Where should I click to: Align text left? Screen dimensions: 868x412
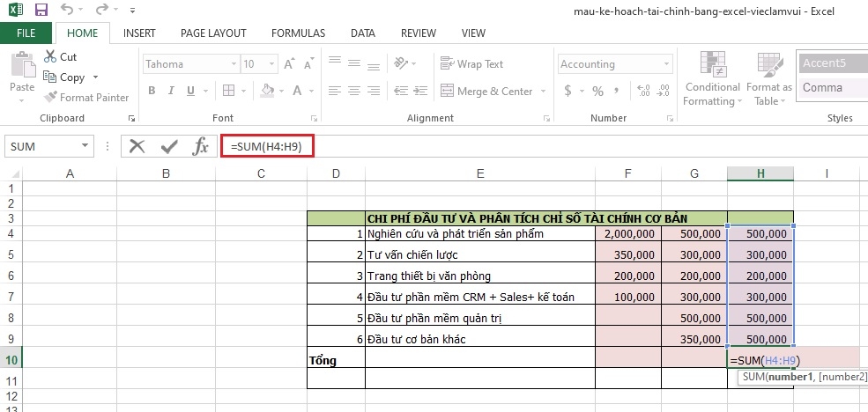coord(335,90)
